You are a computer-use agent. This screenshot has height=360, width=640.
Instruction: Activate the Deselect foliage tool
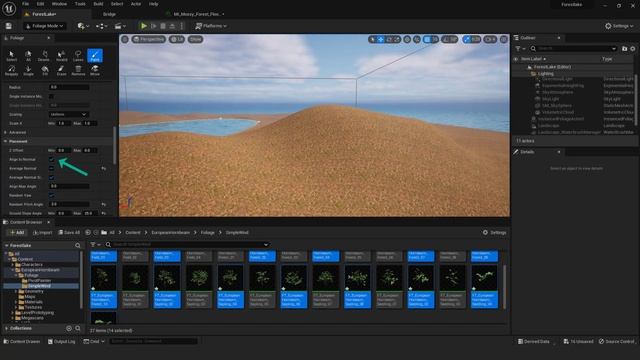44,56
